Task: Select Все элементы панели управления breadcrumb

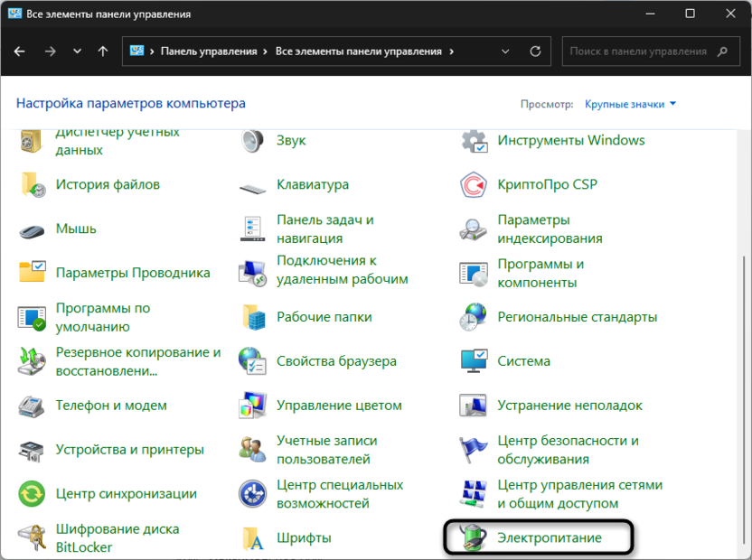Action: tap(358, 51)
